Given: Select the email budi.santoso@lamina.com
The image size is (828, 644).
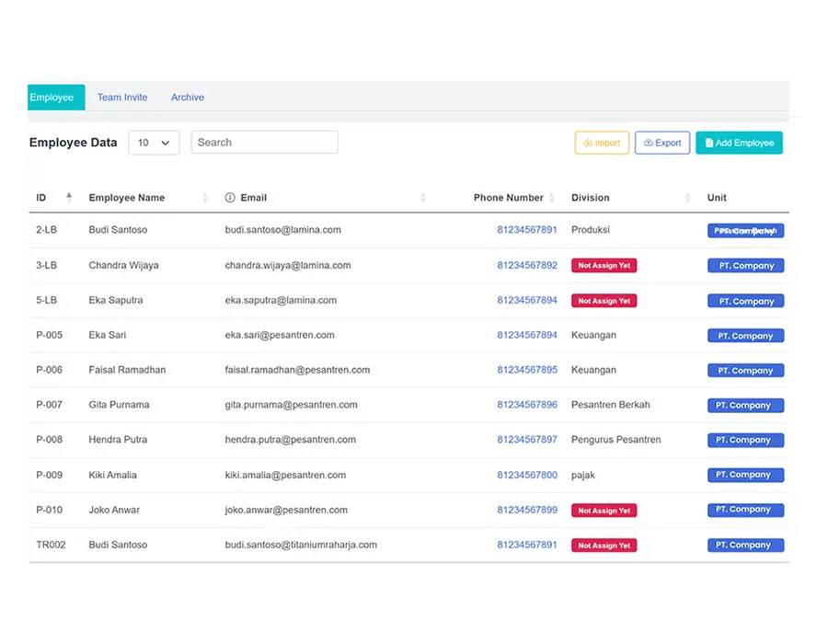Looking at the screenshot, I should pos(283,230).
